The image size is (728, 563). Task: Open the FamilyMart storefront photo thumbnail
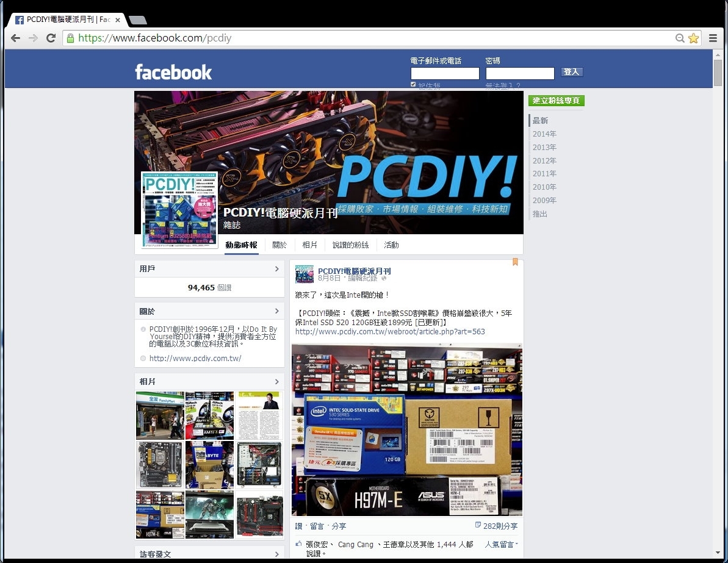(160, 415)
